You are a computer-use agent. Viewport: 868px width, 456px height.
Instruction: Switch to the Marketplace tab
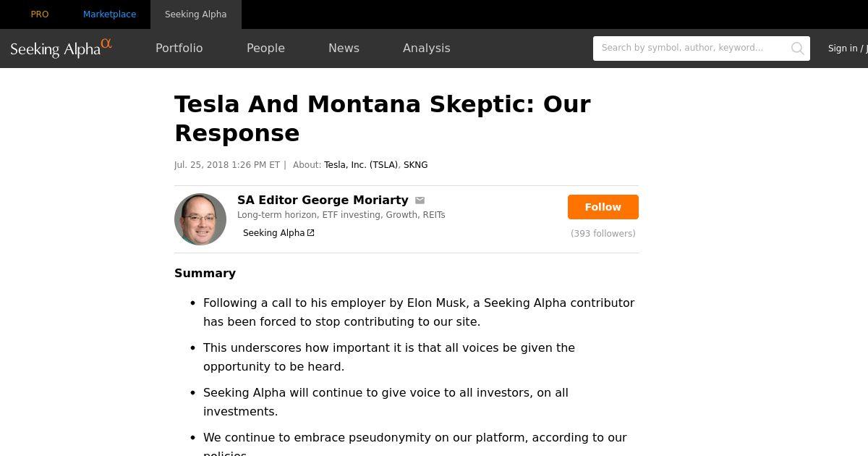coord(109,14)
